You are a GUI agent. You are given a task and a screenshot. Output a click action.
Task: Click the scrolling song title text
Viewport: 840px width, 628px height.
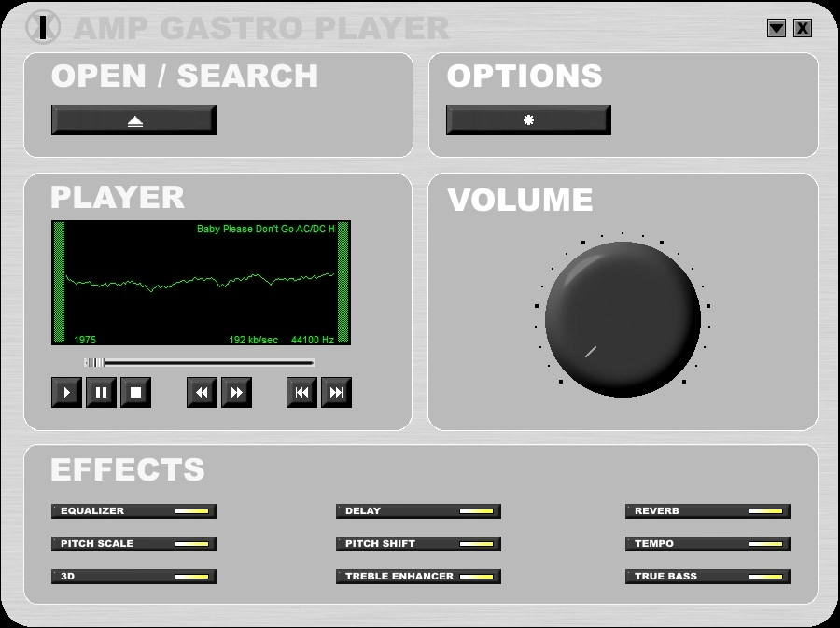click(x=266, y=230)
